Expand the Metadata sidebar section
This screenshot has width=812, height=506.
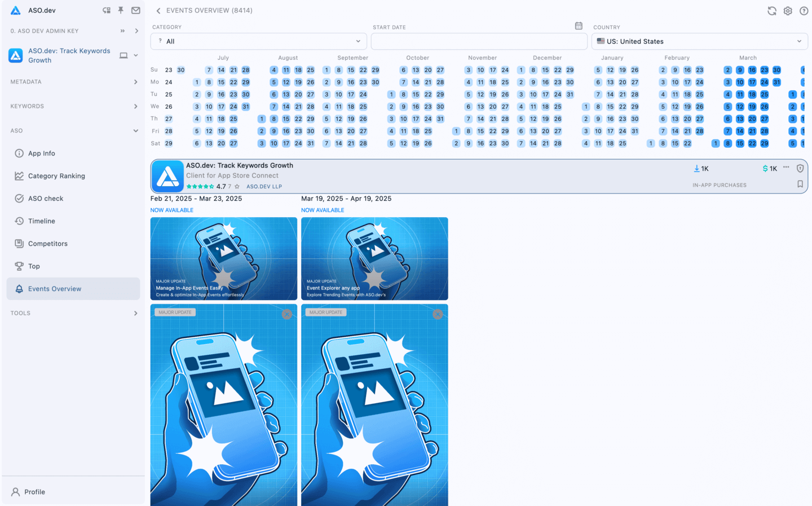(72, 81)
